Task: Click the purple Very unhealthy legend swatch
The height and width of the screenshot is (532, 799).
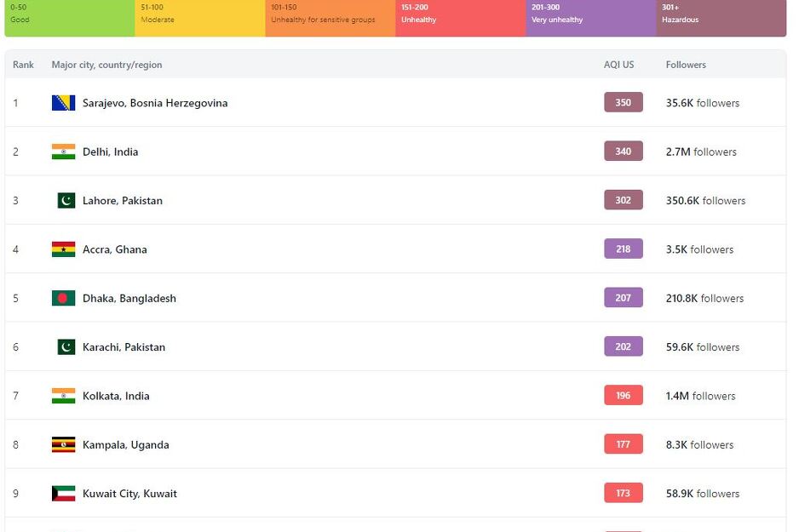Action: tap(590, 18)
